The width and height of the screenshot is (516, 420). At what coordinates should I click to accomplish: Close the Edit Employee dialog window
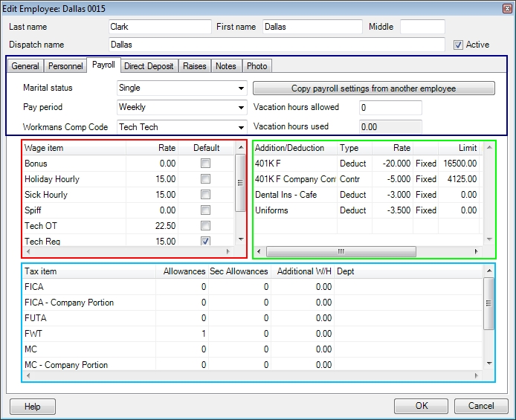507,9
